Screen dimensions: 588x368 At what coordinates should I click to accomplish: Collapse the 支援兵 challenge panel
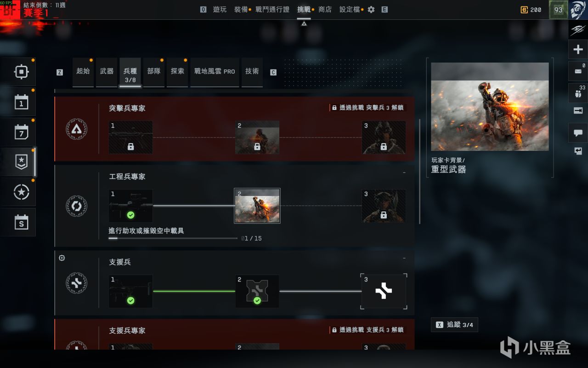click(404, 259)
